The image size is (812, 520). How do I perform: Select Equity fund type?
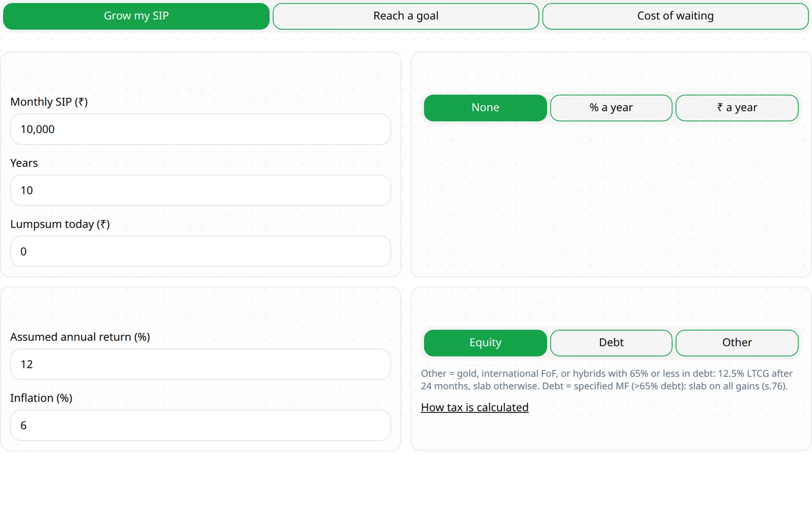485,343
